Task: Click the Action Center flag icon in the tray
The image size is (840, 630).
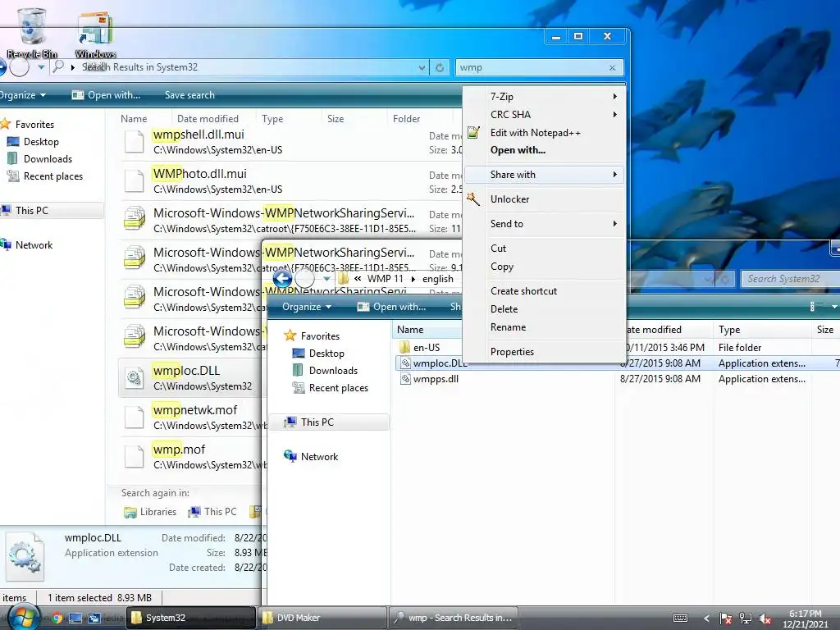Action: point(725,619)
